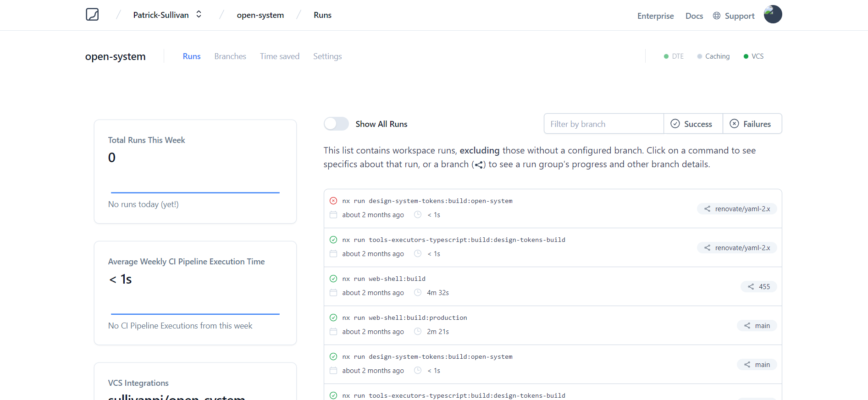Open the open-system breadcrumb link
This screenshot has width=868, height=400.
(260, 15)
